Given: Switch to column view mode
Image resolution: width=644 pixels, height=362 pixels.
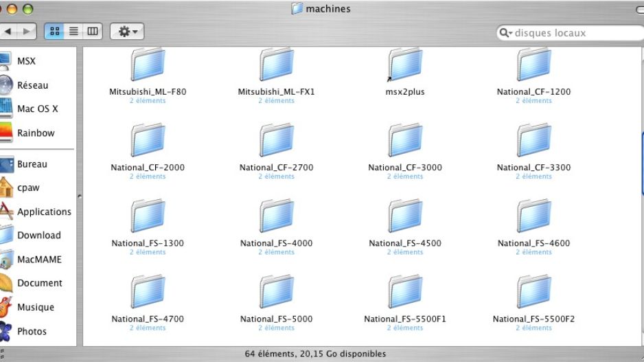Looking at the screenshot, I should coord(92,32).
